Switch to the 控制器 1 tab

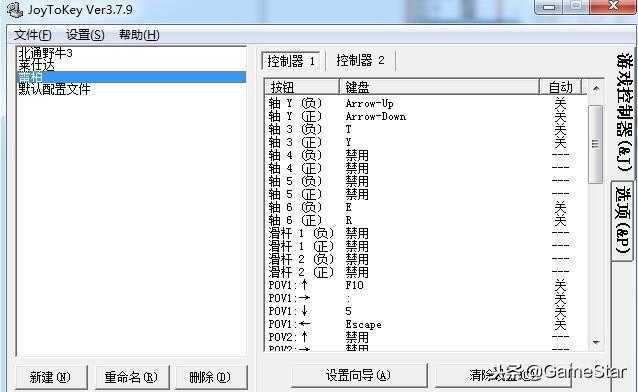pyautogui.click(x=291, y=61)
